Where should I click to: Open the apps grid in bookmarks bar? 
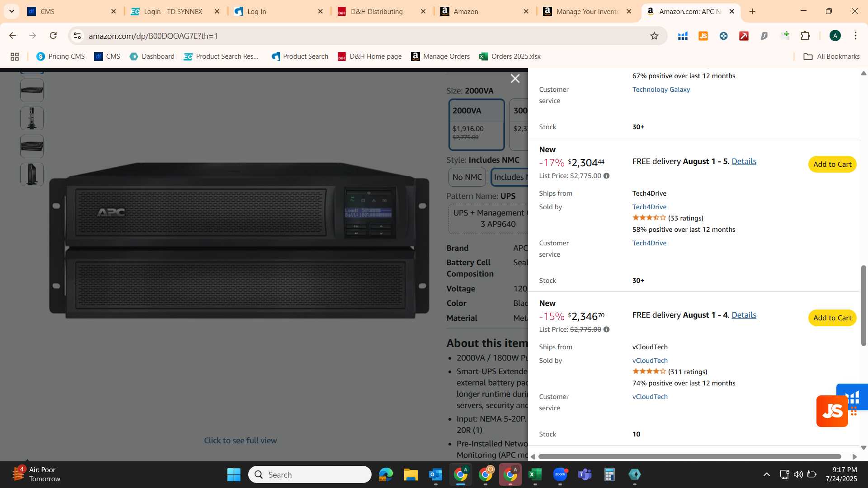(14, 56)
